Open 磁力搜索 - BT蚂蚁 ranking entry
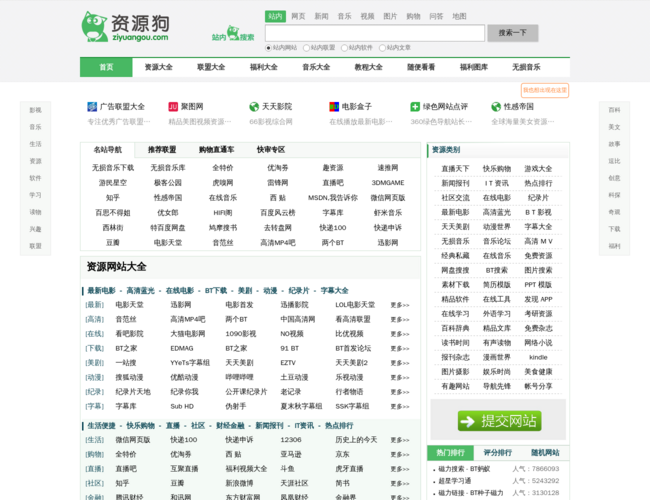 (464, 469)
